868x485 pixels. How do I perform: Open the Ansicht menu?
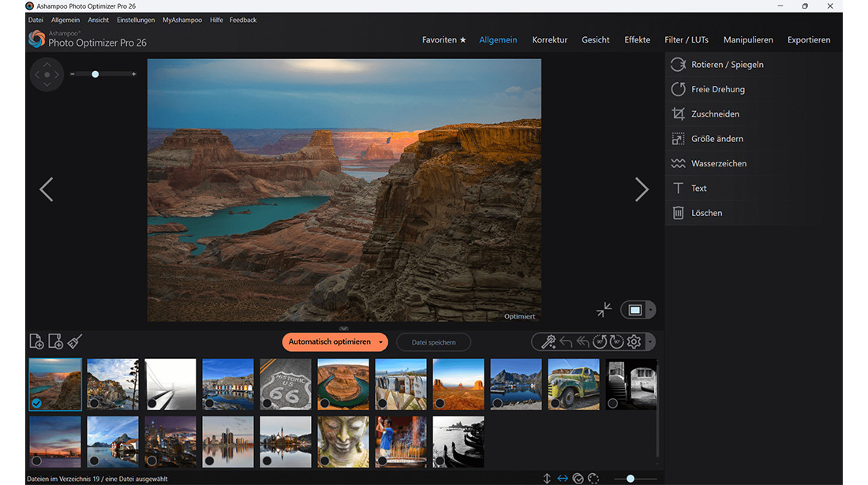98,20
